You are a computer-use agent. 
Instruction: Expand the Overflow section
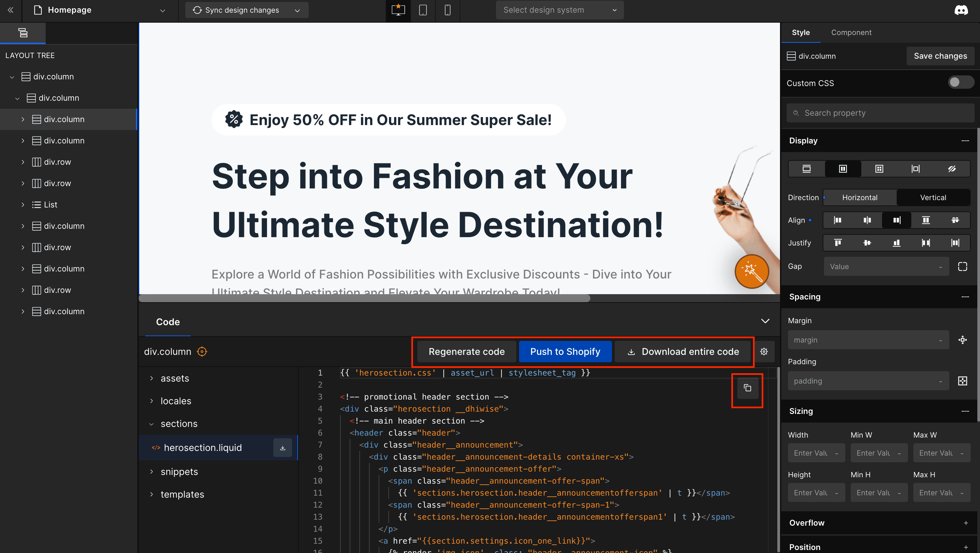(966, 523)
